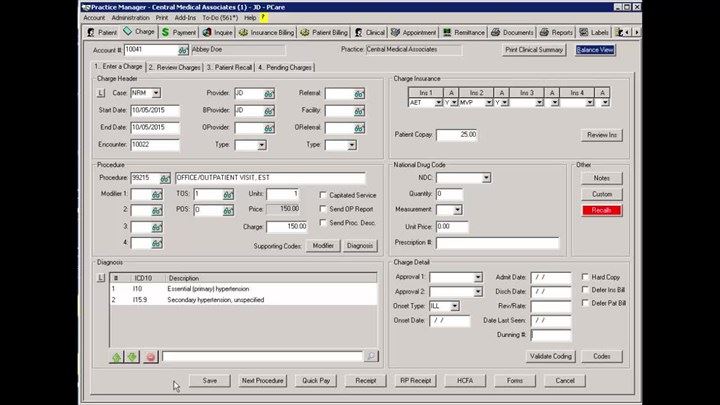Open the Referral lookup binoculars icon
This screenshot has height=405, width=720.
[x=359, y=94]
